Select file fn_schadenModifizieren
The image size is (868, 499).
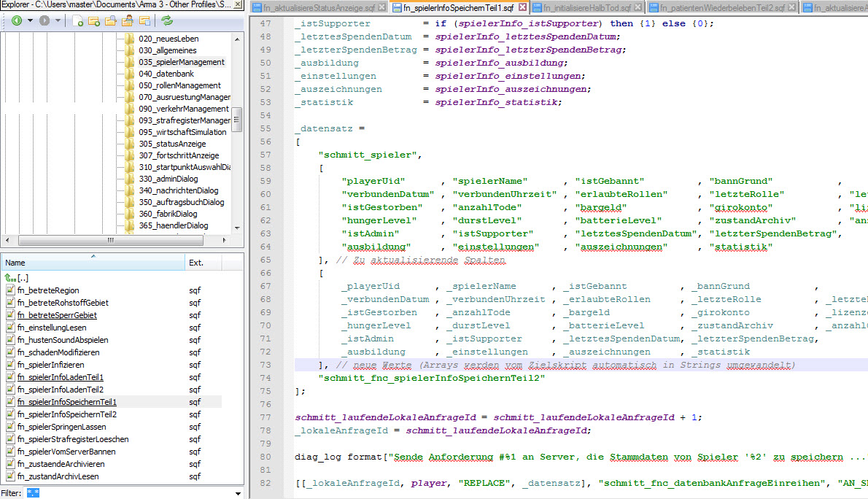(58, 352)
